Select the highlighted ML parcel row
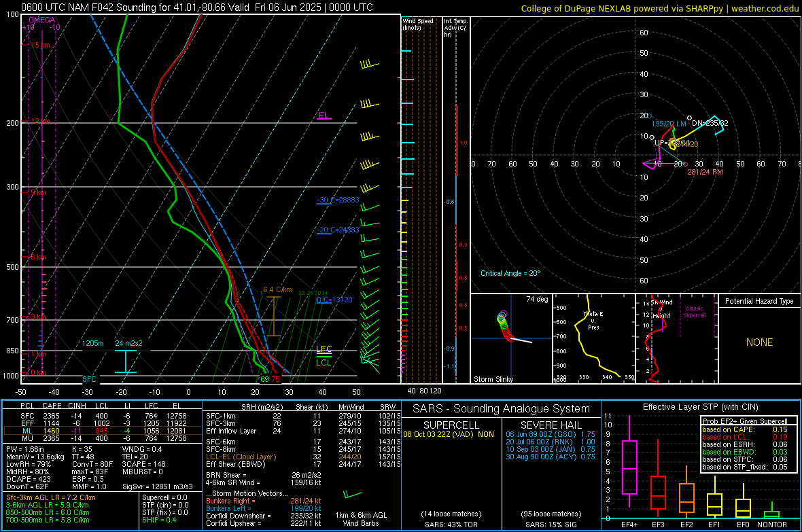The image size is (802, 532). tap(101, 431)
